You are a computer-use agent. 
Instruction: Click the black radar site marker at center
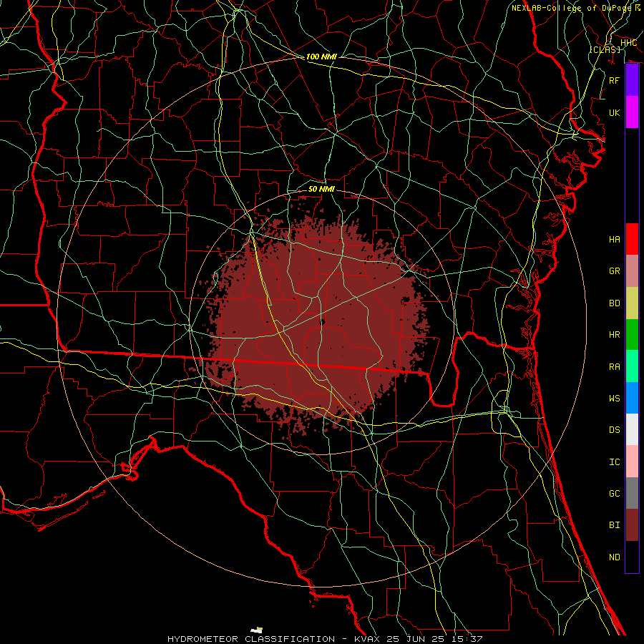[x=323, y=323]
